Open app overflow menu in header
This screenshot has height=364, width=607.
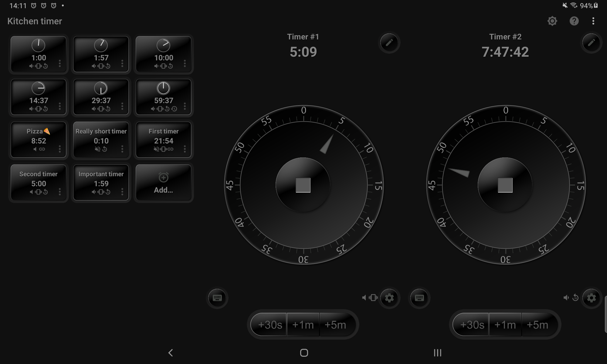point(593,21)
